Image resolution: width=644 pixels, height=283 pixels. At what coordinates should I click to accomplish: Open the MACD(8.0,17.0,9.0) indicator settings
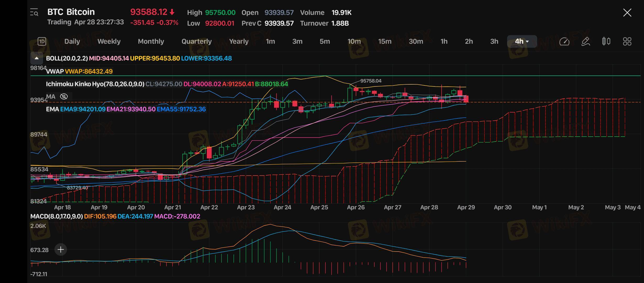point(57,216)
